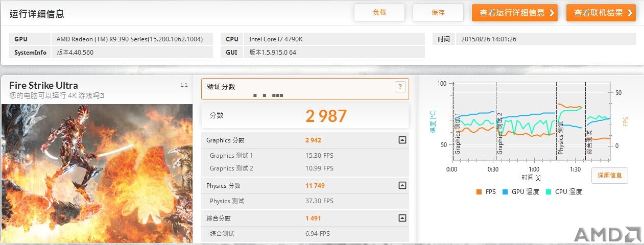Select Graphics 测试 1 value 15.30 FPS
The height and width of the screenshot is (245, 644).
(x=319, y=156)
